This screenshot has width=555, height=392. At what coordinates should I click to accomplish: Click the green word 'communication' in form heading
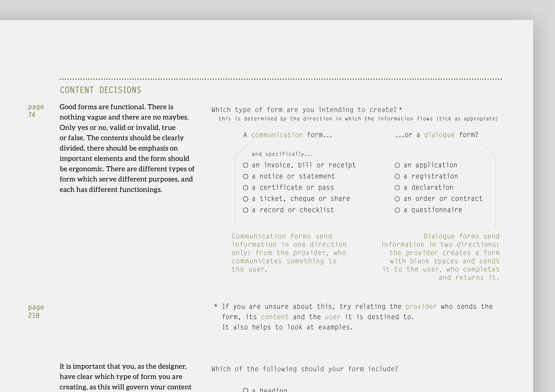[x=277, y=135]
